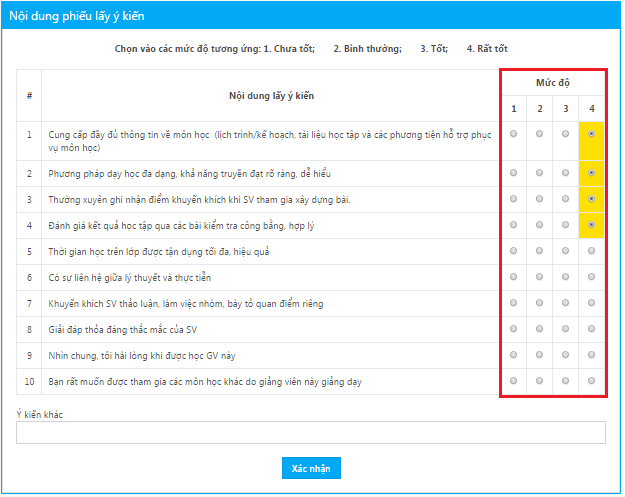Choose rating 3 for question 2
Viewport: 625px width, 497px height.
coord(566,173)
